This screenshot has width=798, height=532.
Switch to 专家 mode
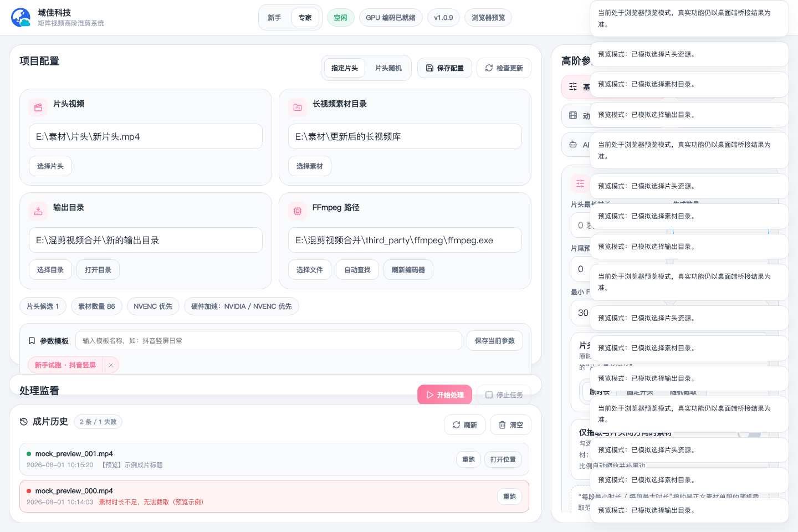[305, 18]
